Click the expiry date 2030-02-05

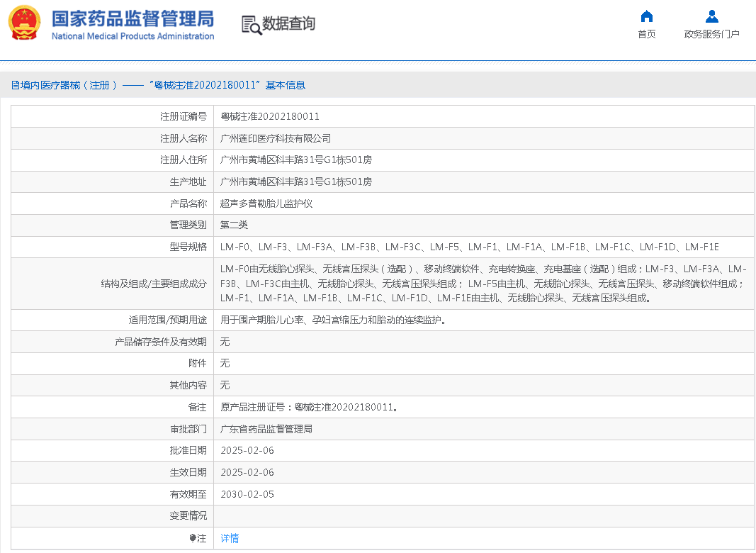coord(247,494)
